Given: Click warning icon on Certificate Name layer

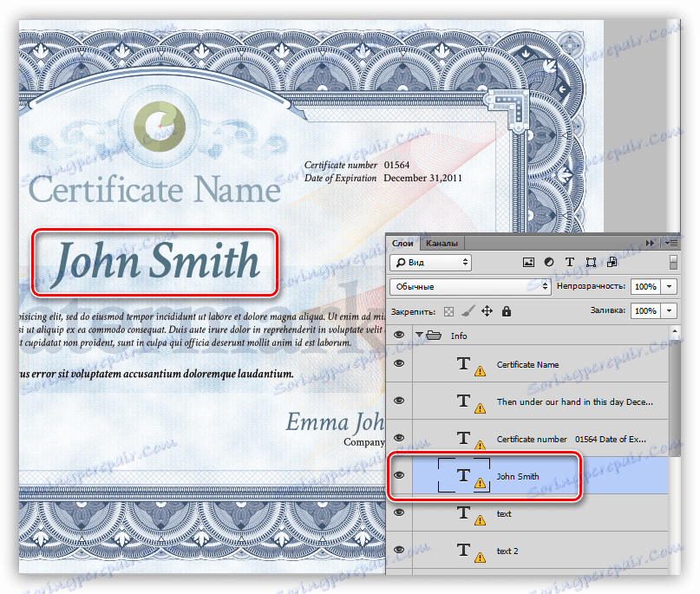Looking at the screenshot, I should (480, 371).
